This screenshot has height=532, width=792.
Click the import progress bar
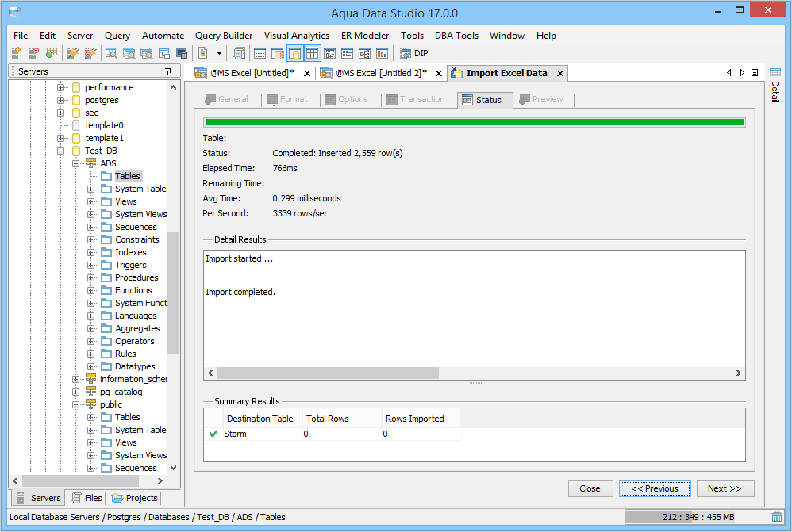475,122
